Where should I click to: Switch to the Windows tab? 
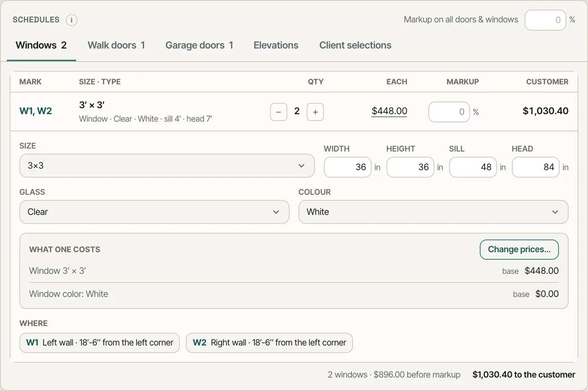[x=41, y=45]
